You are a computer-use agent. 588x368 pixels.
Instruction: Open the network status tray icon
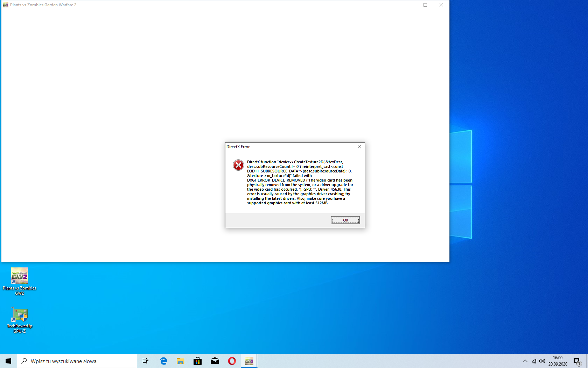coord(534,361)
